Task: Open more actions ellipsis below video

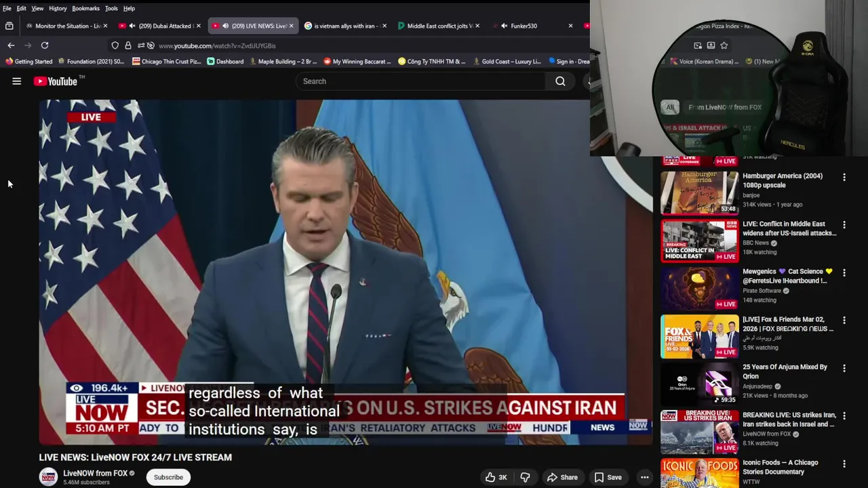Action: pyautogui.click(x=645, y=477)
